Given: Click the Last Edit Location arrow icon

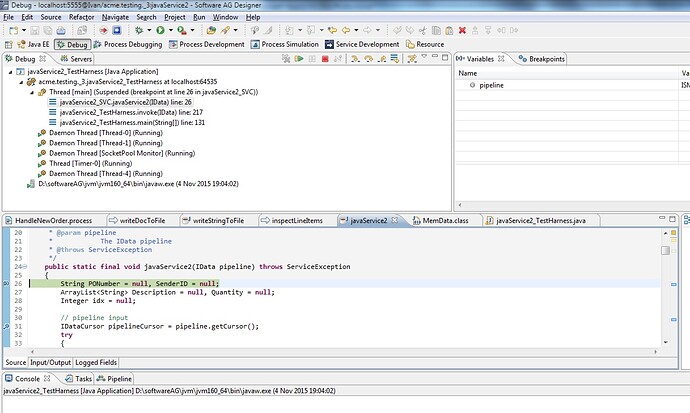Looking at the screenshot, I should pyautogui.click(x=332, y=30).
